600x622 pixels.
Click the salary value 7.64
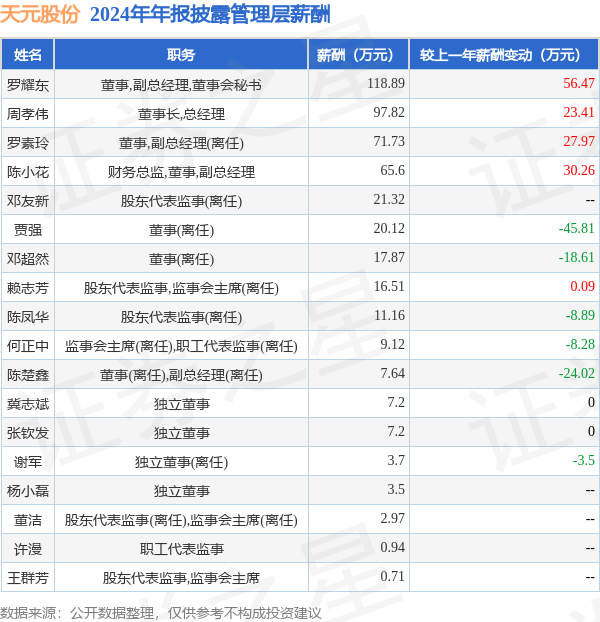[393, 373]
